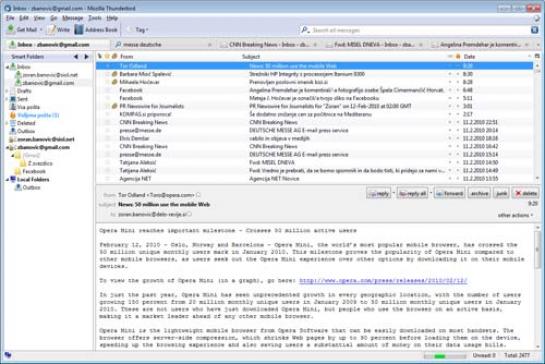This screenshot has height=364, width=545.
Task: Open the File menu
Action: (x=10, y=18)
